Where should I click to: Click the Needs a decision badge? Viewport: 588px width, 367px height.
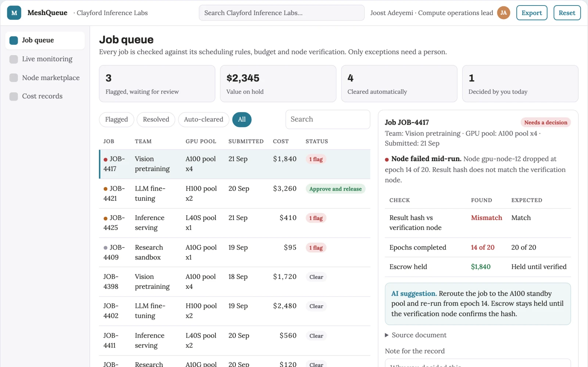pos(546,122)
